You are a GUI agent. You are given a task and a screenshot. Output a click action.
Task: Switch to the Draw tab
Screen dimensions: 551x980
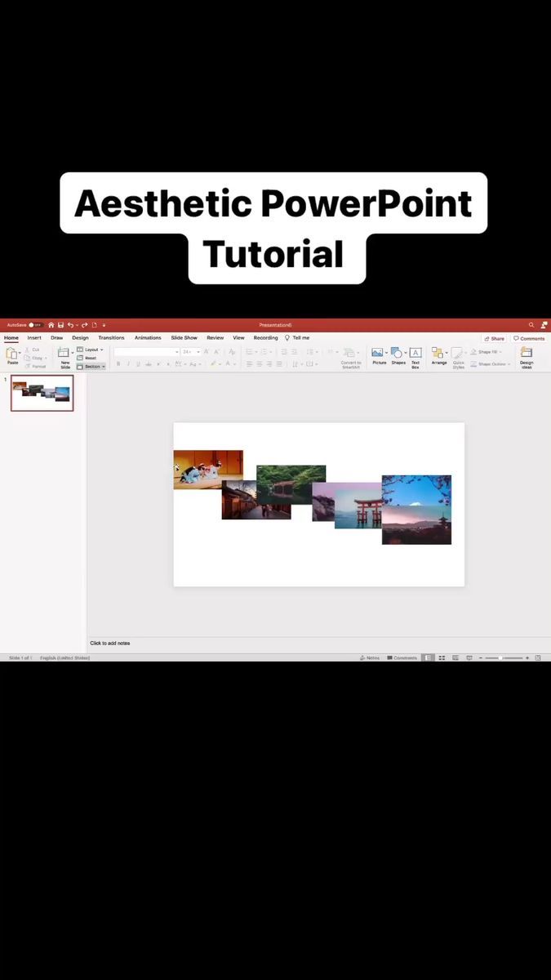click(56, 338)
